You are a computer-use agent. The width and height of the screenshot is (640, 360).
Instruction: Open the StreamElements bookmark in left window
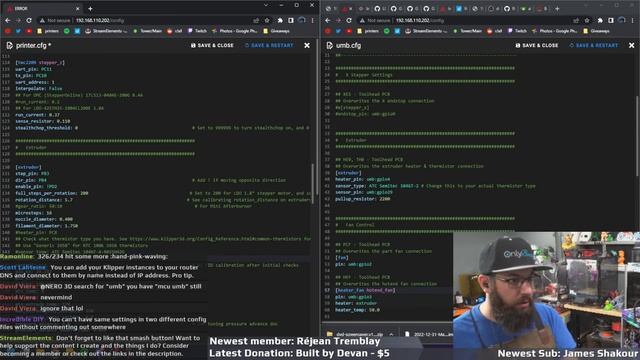coord(106,31)
